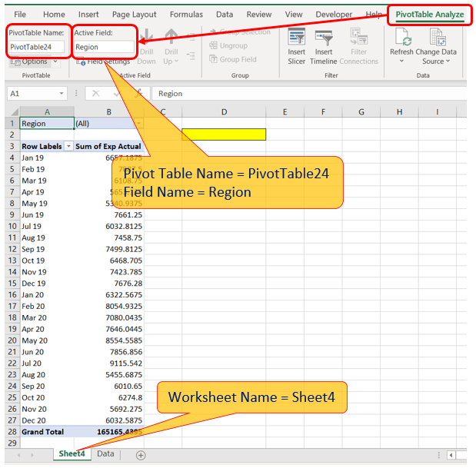Open the Page Layout ribbon tab

pos(135,15)
